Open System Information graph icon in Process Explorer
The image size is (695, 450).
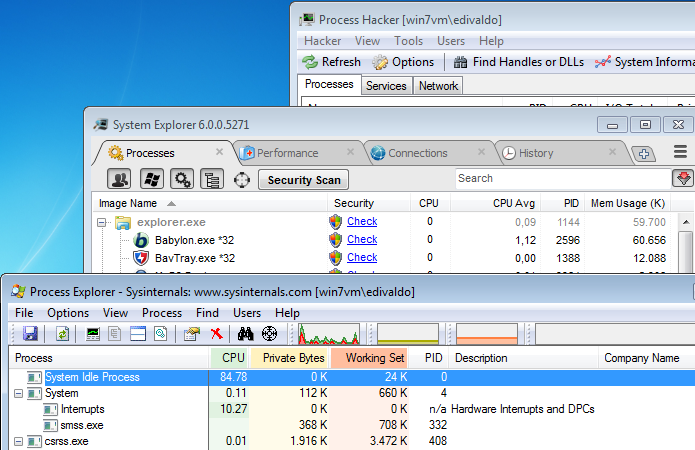coord(93,333)
